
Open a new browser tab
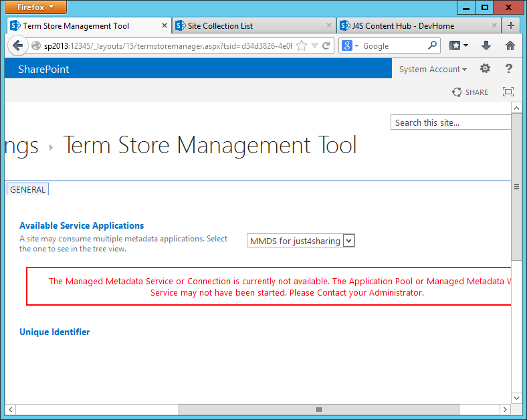pos(511,25)
